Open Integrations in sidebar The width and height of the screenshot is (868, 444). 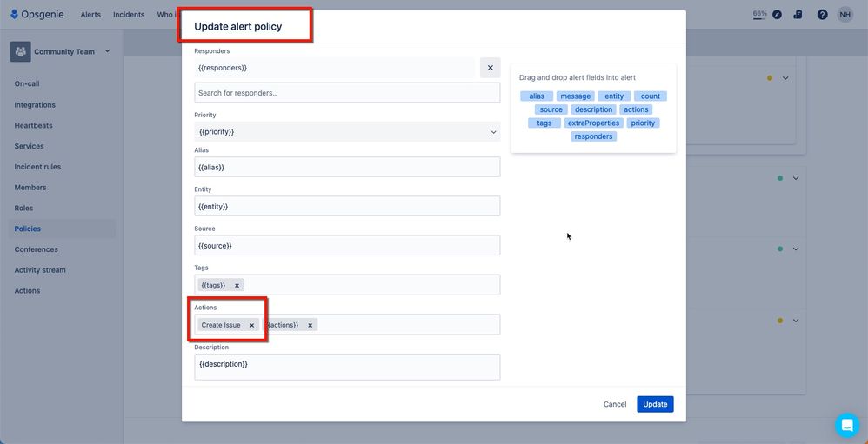[x=35, y=105]
